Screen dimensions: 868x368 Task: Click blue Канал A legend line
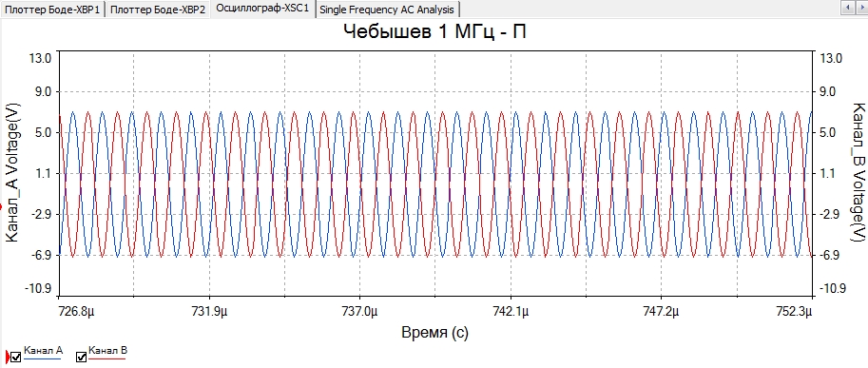click(x=43, y=359)
